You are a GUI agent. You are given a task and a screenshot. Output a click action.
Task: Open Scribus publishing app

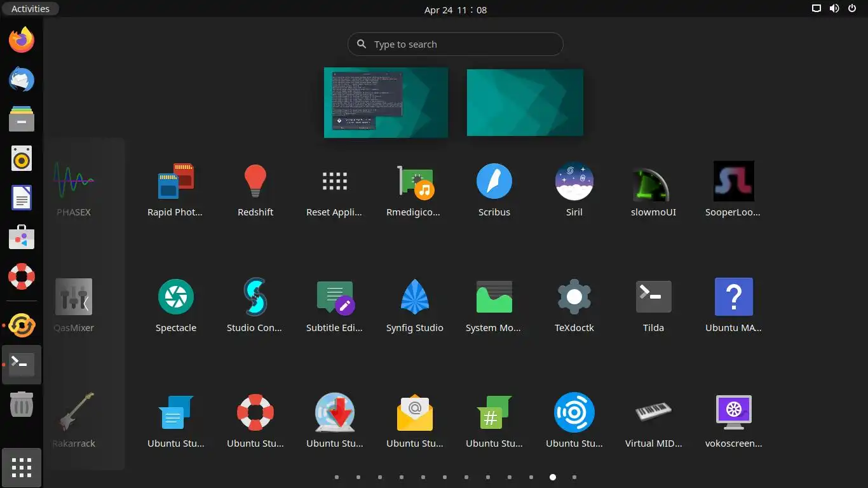494,189
